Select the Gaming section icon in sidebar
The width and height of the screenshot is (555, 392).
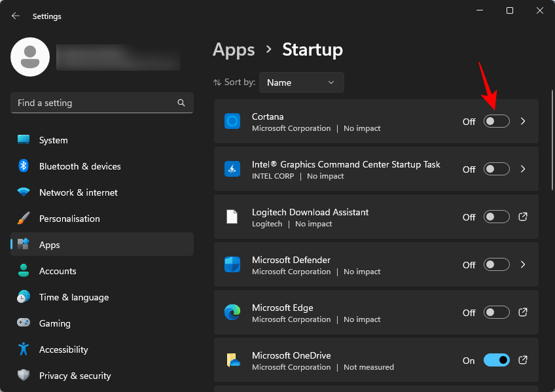(24, 323)
